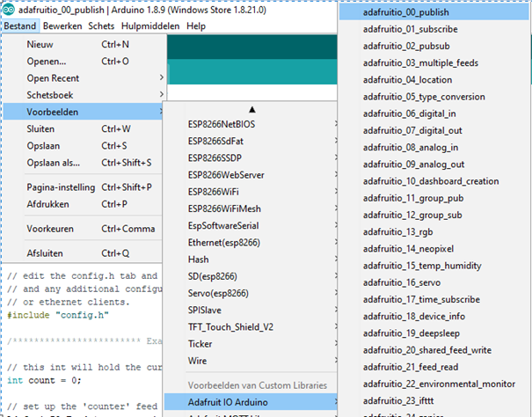
Task: Open the Schets menu
Action: (101, 26)
